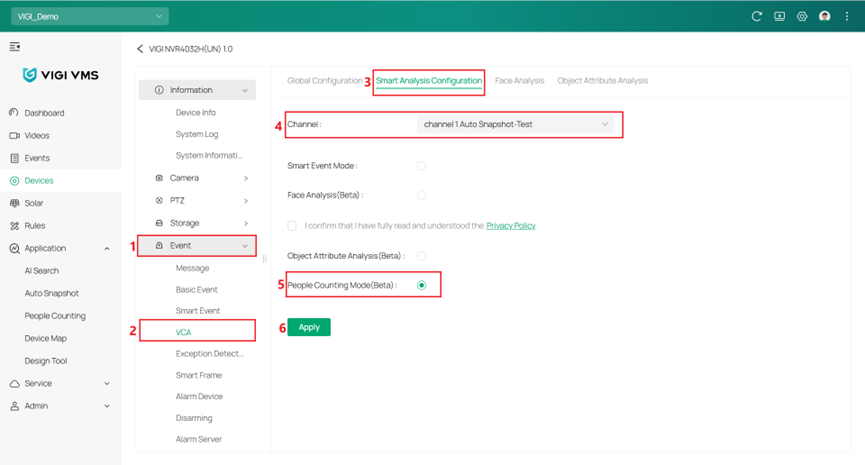Open People Counting under Application

(55, 316)
